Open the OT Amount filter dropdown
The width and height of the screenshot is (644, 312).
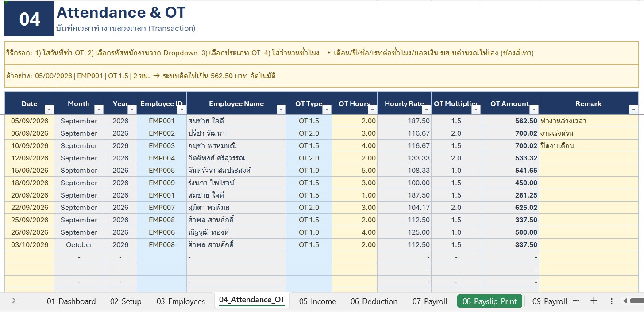[x=534, y=110]
